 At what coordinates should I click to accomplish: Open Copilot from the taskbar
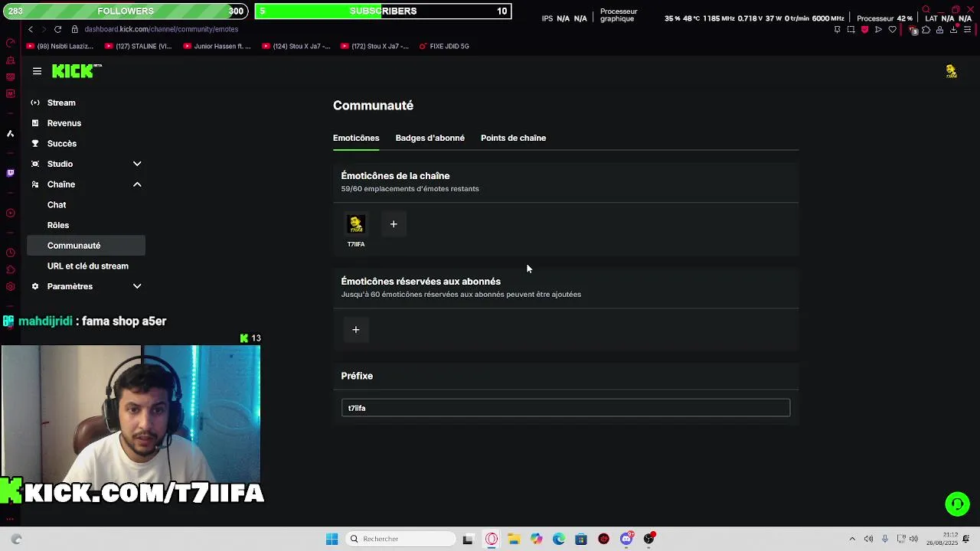pyautogui.click(x=536, y=539)
